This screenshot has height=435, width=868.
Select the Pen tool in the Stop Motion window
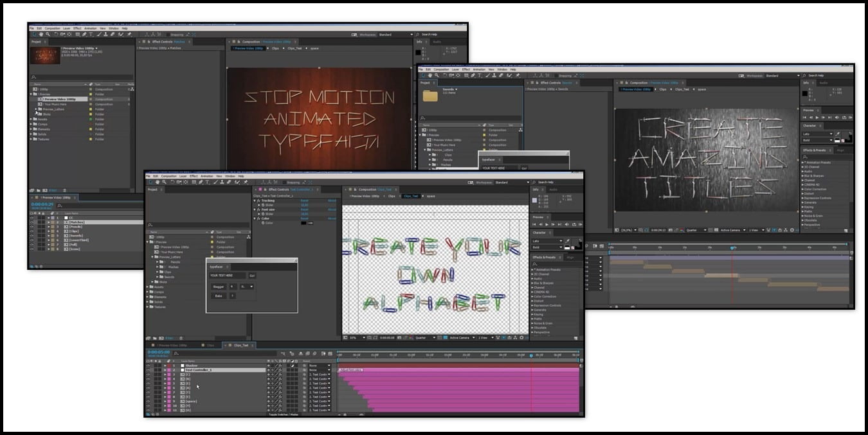84,34
